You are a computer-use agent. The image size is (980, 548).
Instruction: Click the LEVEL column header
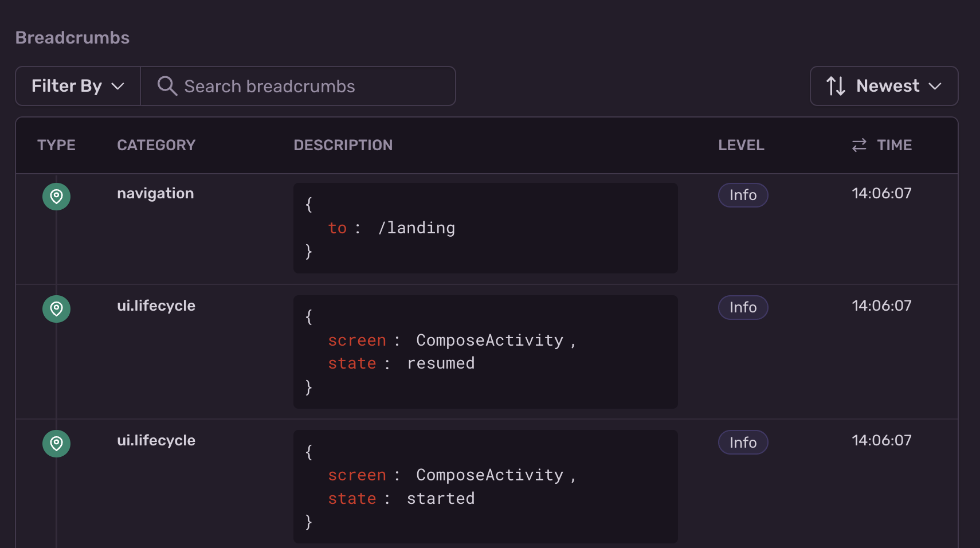click(741, 145)
